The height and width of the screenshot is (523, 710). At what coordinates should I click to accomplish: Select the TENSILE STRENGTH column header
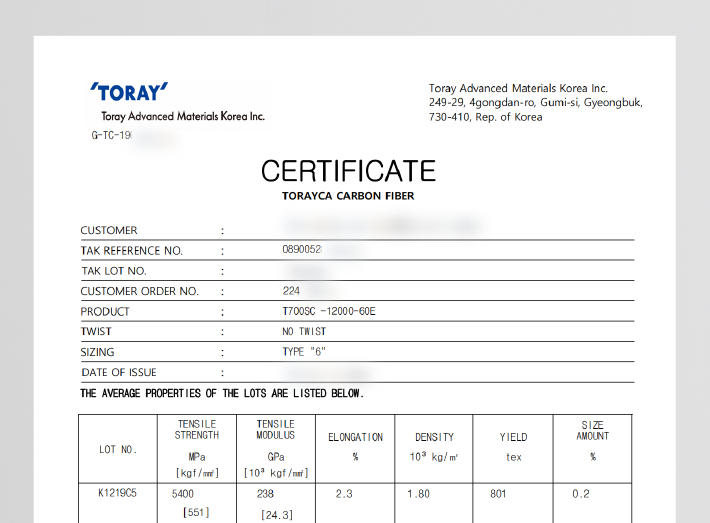coord(197,430)
